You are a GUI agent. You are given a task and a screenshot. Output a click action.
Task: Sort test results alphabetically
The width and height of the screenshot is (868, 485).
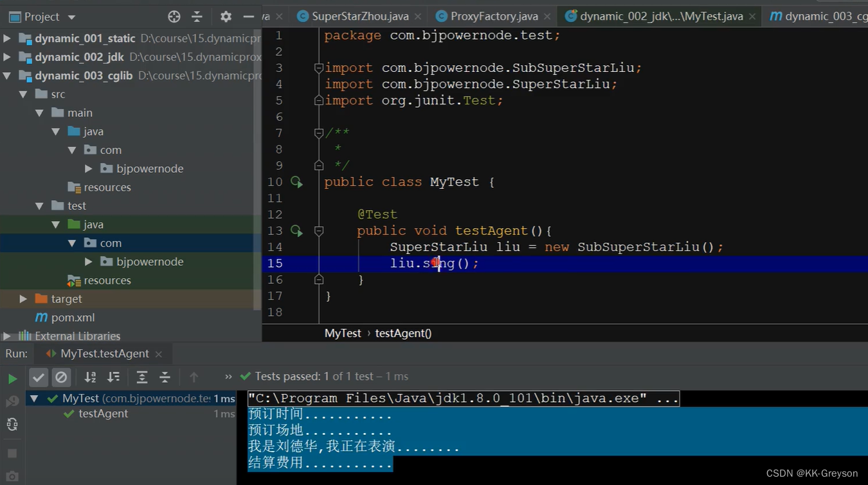tap(90, 377)
